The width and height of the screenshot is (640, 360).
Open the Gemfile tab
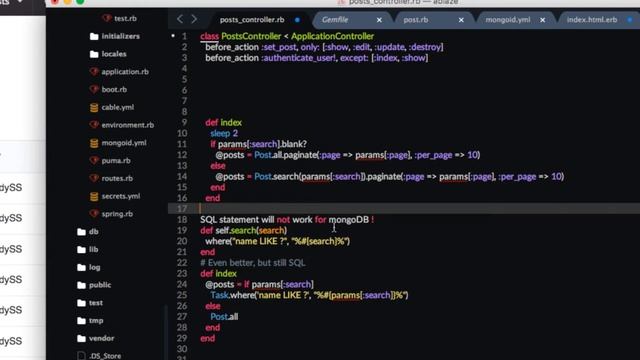335,20
